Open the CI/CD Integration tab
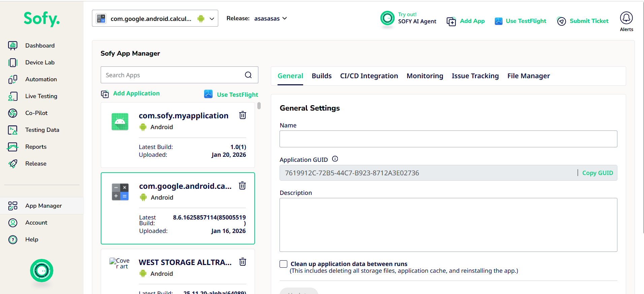This screenshot has width=644, height=294. pyautogui.click(x=369, y=76)
